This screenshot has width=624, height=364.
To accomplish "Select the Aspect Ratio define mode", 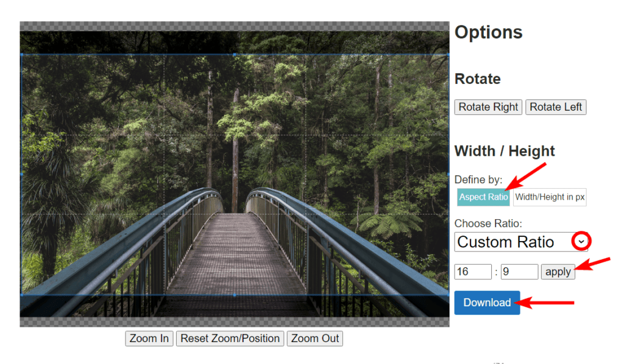I will (x=483, y=197).
